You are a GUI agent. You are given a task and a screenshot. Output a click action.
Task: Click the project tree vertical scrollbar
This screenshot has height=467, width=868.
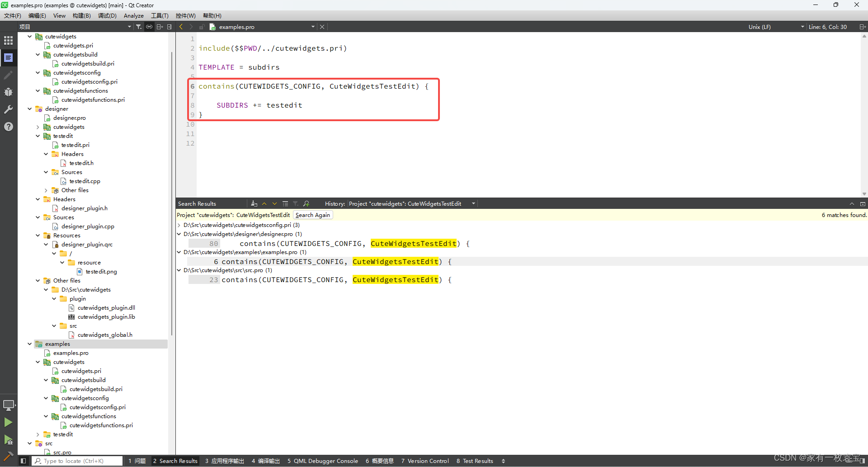click(172, 194)
